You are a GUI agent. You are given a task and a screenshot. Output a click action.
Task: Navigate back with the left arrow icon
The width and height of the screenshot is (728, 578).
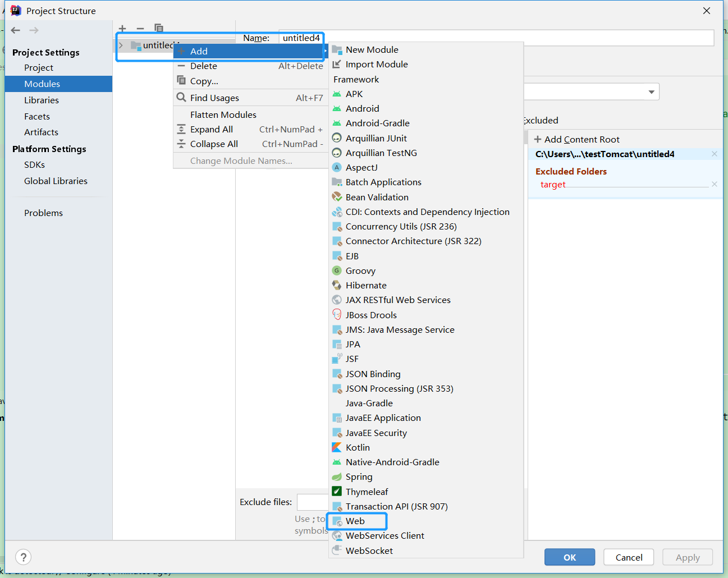pyautogui.click(x=15, y=30)
